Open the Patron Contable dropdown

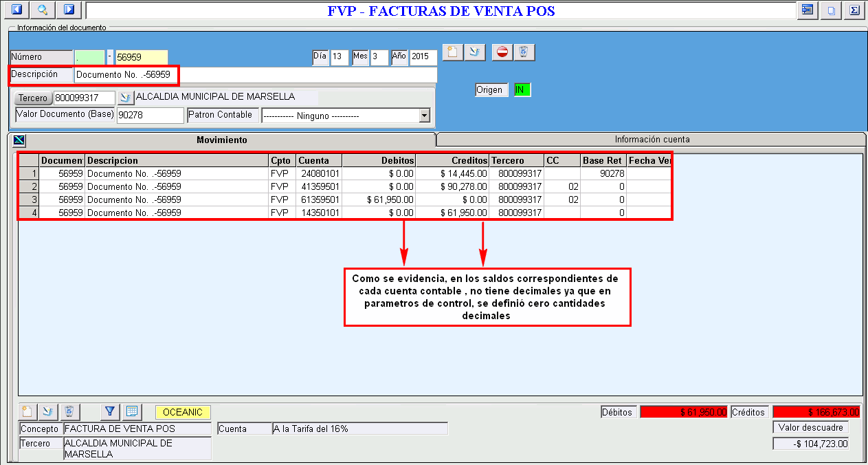tap(424, 116)
